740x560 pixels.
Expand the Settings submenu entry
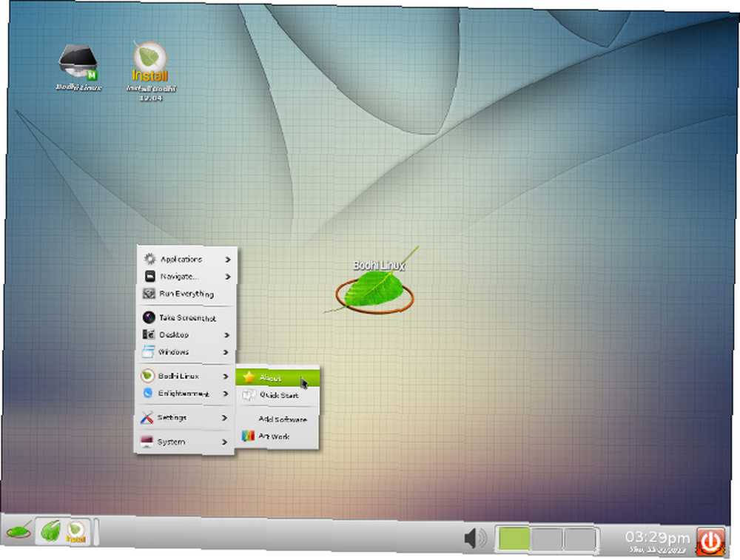point(184,417)
